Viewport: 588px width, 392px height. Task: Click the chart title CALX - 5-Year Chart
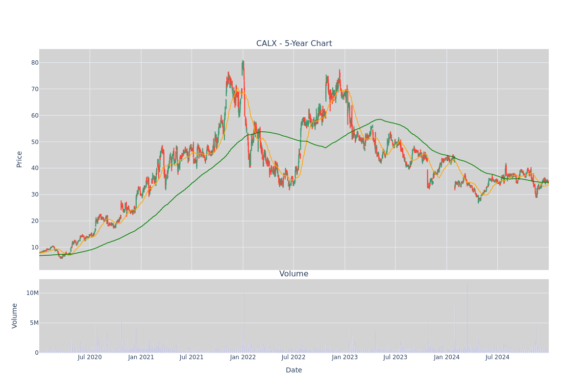point(294,44)
